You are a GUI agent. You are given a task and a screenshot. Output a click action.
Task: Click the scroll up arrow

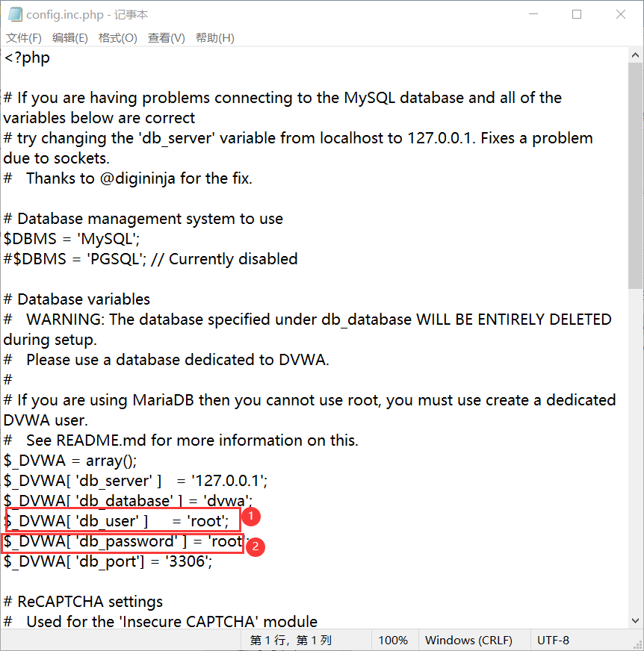pyautogui.click(x=635, y=54)
